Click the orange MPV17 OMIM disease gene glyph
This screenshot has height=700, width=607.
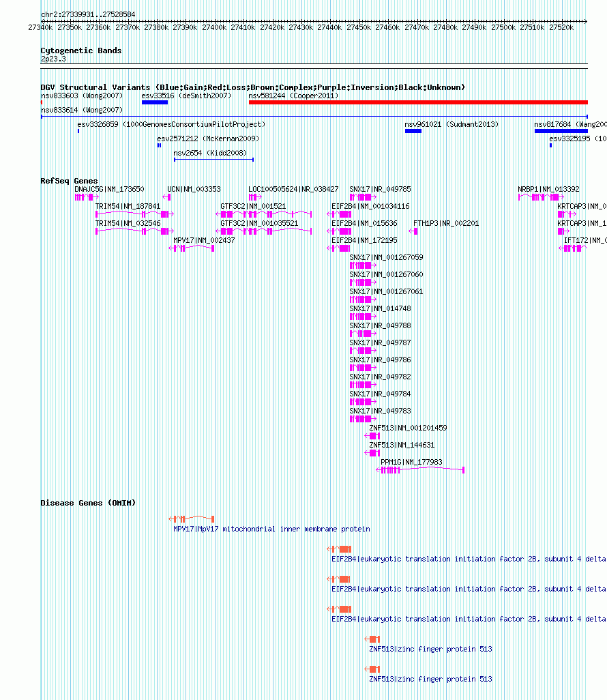(192, 519)
